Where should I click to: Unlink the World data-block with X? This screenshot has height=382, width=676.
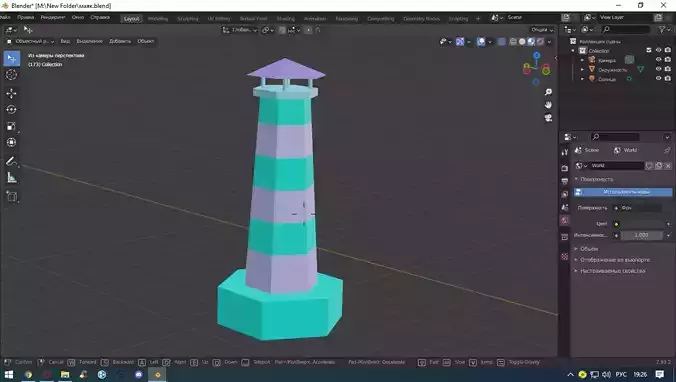668,166
